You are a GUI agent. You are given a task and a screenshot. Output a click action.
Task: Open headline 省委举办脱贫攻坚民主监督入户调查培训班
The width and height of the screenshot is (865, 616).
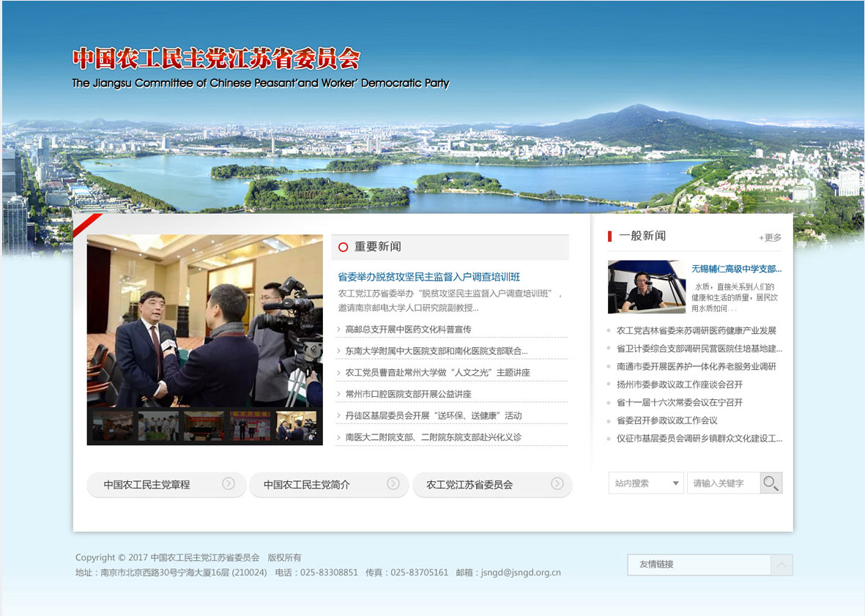428,277
